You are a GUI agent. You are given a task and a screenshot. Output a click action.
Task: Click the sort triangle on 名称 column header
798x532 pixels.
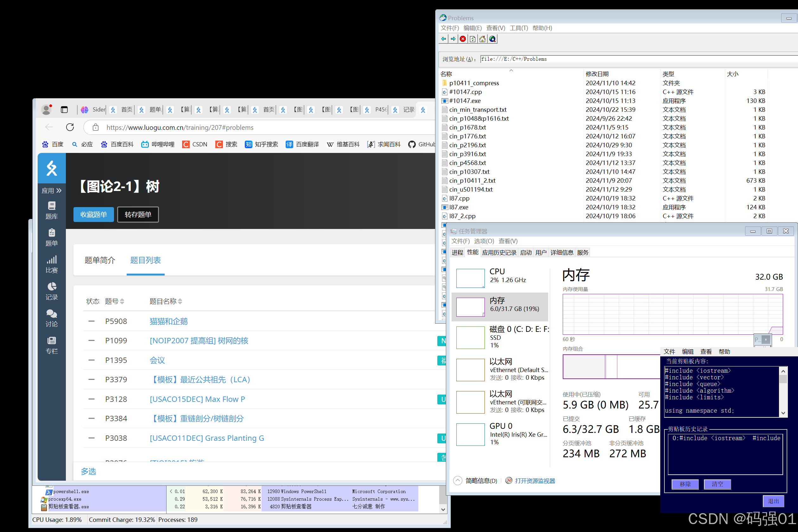(511, 70)
